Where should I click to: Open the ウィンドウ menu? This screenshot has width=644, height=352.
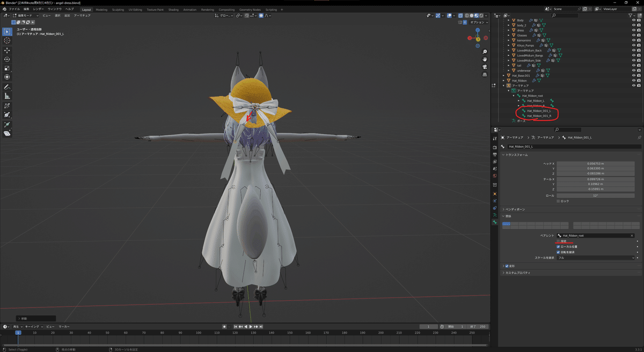coord(55,9)
